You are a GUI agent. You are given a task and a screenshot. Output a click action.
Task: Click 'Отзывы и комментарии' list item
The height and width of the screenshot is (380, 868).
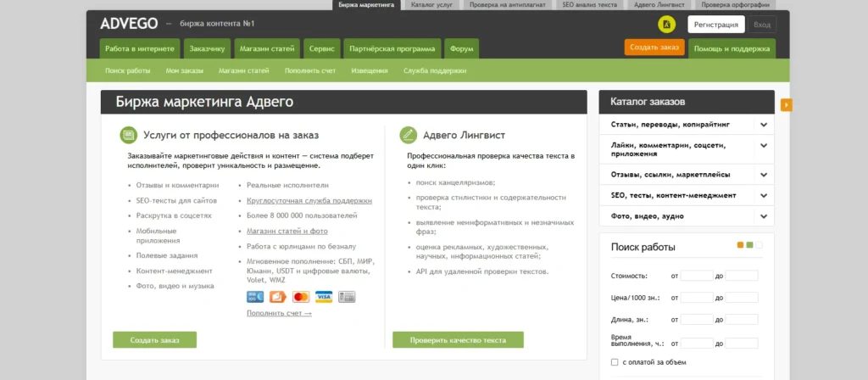coord(178,186)
